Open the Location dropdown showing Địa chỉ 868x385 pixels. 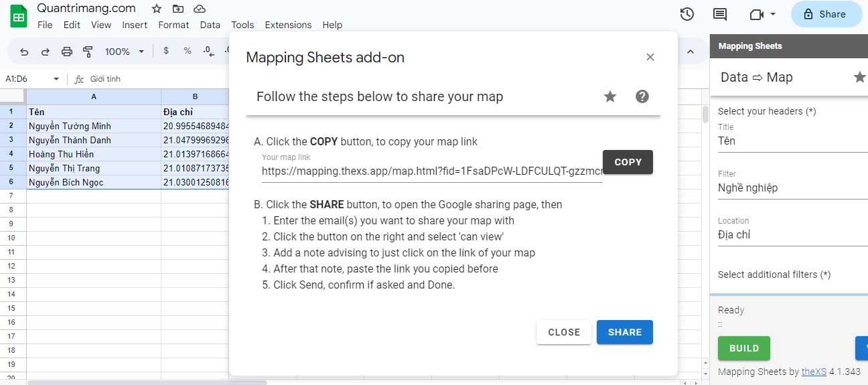click(793, 235)
